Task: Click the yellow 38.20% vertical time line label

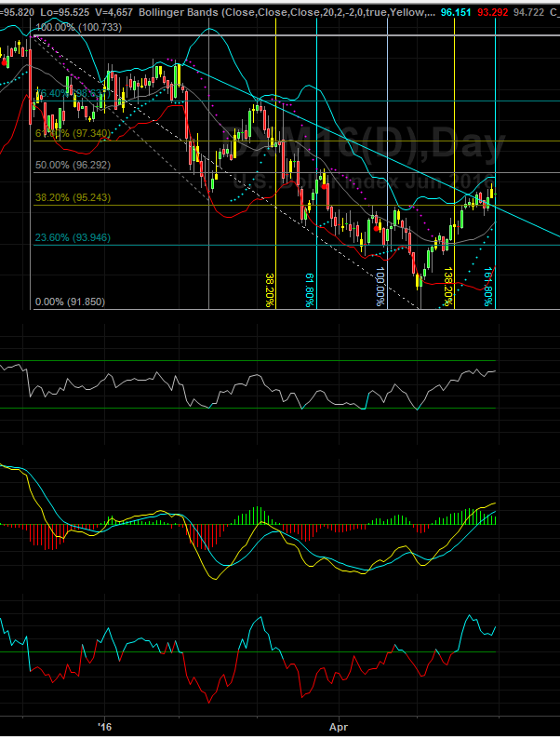Action: coord(270,289)
